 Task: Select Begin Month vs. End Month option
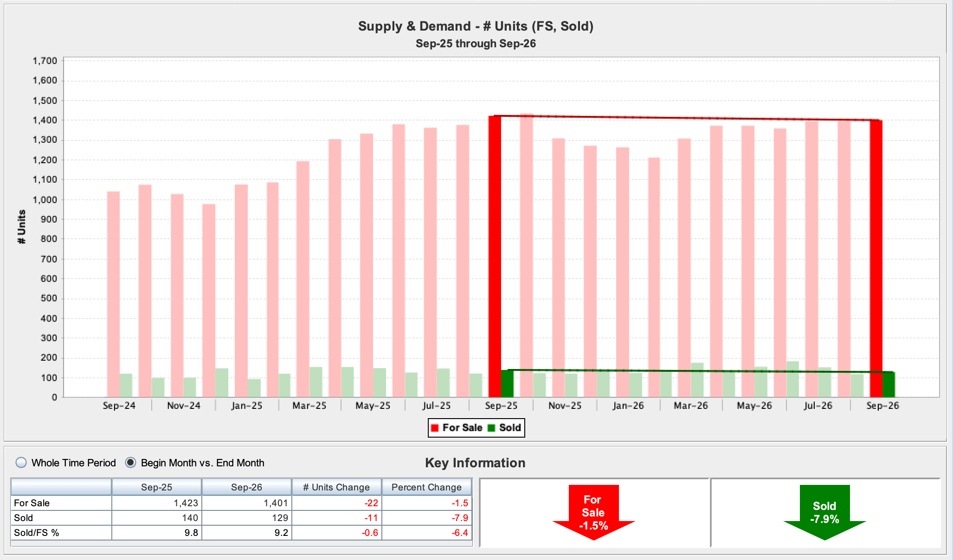(x=131, y=463)
